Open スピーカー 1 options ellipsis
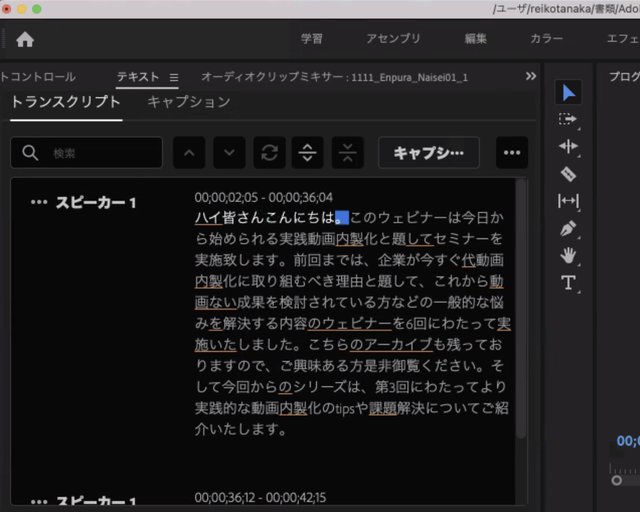Viewport: 640px width, 512px height. [x=39, y=203]
